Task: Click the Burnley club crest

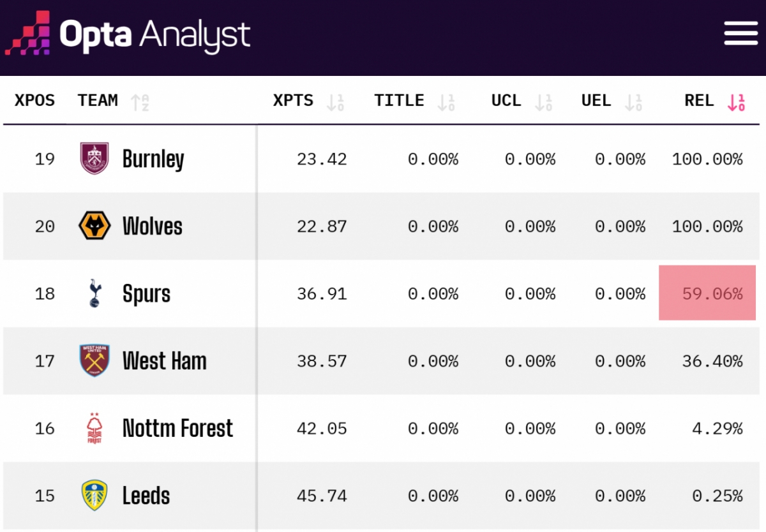Action: [94, 159]
